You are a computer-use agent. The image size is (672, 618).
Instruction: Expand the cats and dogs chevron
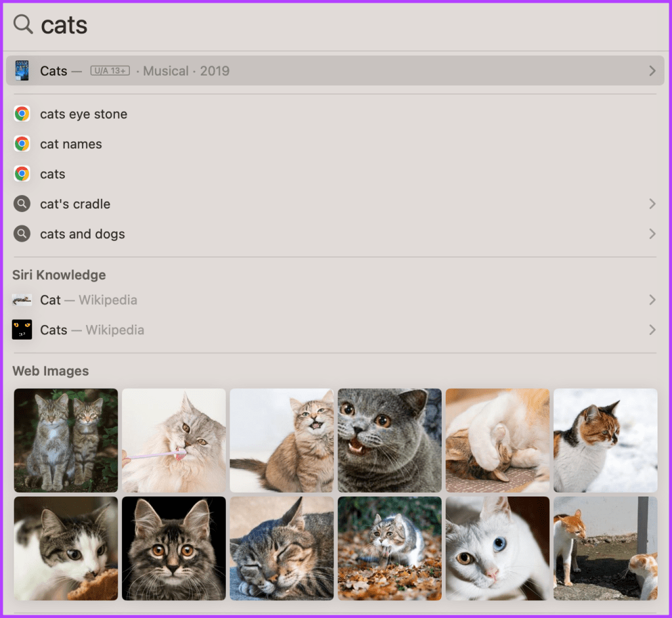pos(652,234)
